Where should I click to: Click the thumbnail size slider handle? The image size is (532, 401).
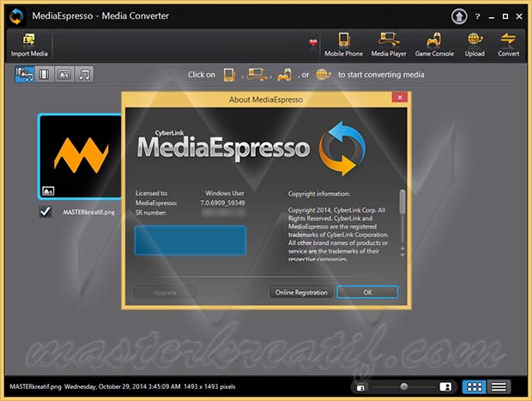[x=404, y=386]
